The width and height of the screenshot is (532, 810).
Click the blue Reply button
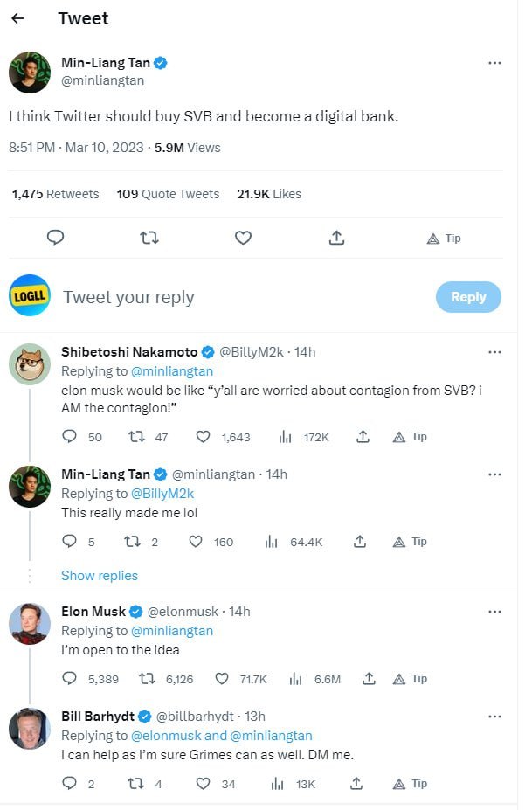point(468,297)
